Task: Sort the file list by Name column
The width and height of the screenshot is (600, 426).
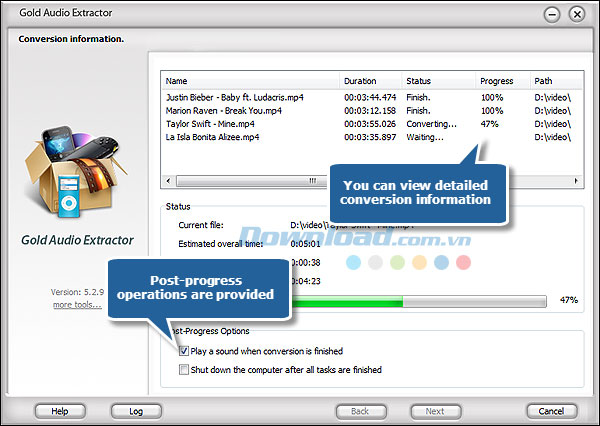Action: pos(250,80)
